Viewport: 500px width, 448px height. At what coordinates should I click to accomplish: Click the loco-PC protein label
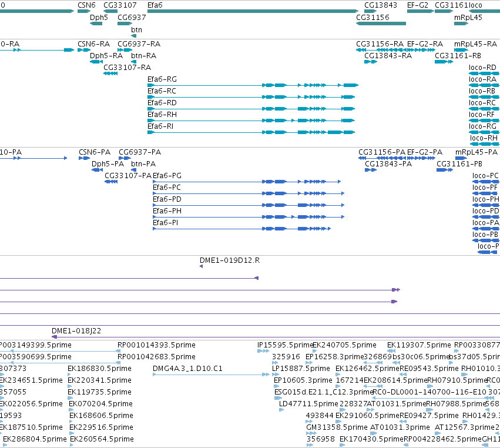point(485,176)
